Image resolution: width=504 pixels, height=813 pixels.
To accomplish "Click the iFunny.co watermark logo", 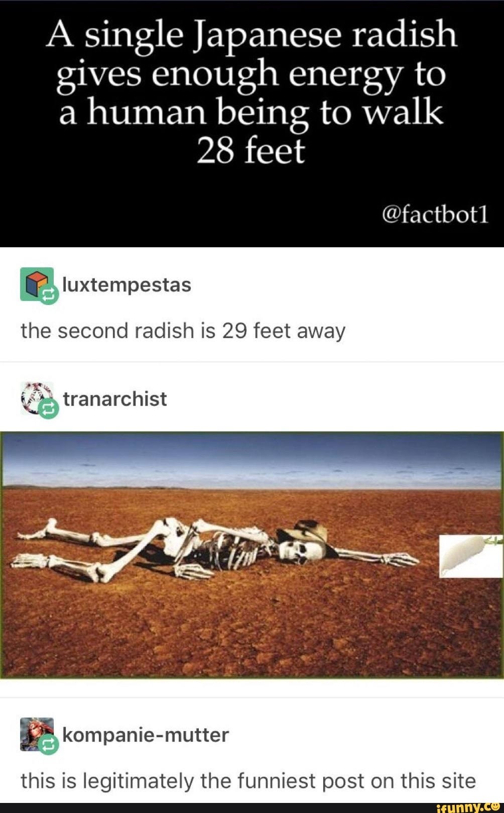I will click(x=465, y=807).
